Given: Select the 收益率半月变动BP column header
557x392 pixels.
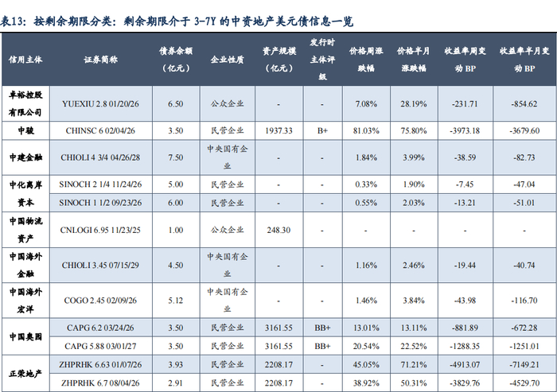Looking at the screenshot, I should tap(524, 60).
